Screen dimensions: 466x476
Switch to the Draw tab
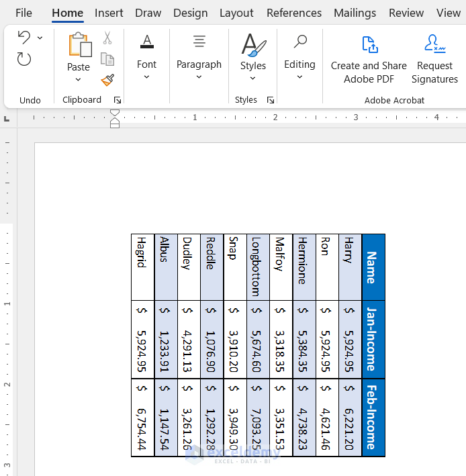point(148,13)
